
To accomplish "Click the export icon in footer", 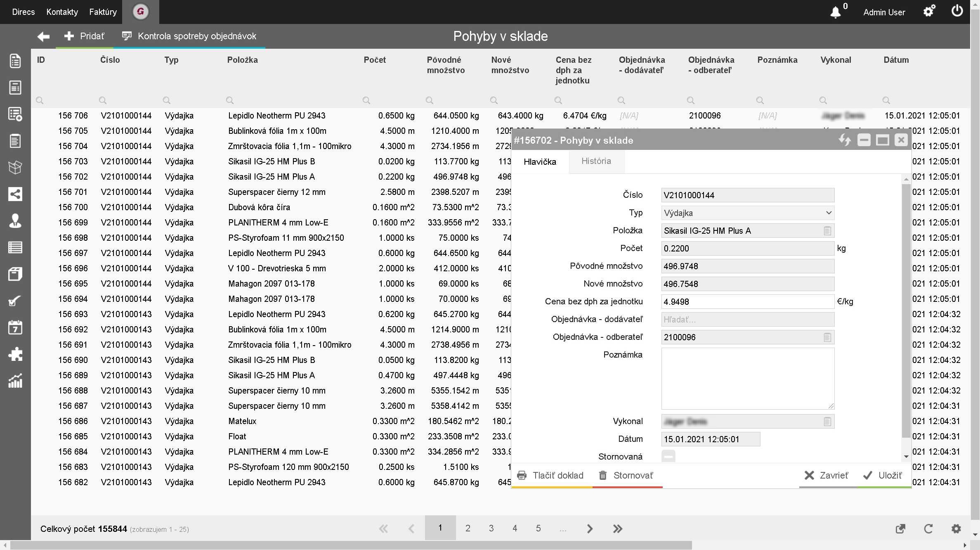I will (x=900, y=529).
